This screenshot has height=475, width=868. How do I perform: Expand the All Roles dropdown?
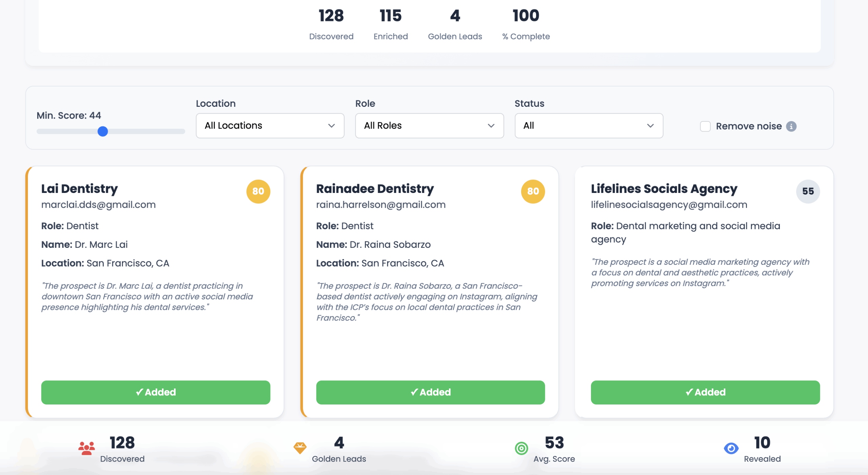(429, 125)
